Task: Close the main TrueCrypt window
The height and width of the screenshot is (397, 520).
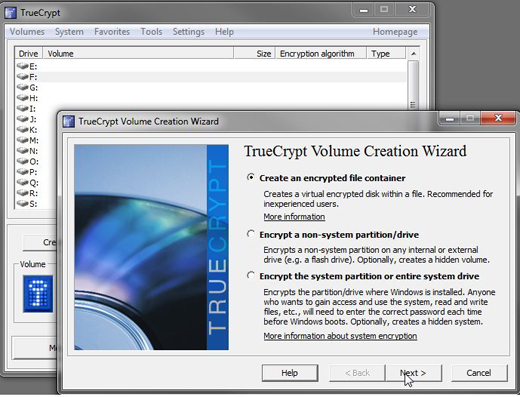Action: pos(412,9)
